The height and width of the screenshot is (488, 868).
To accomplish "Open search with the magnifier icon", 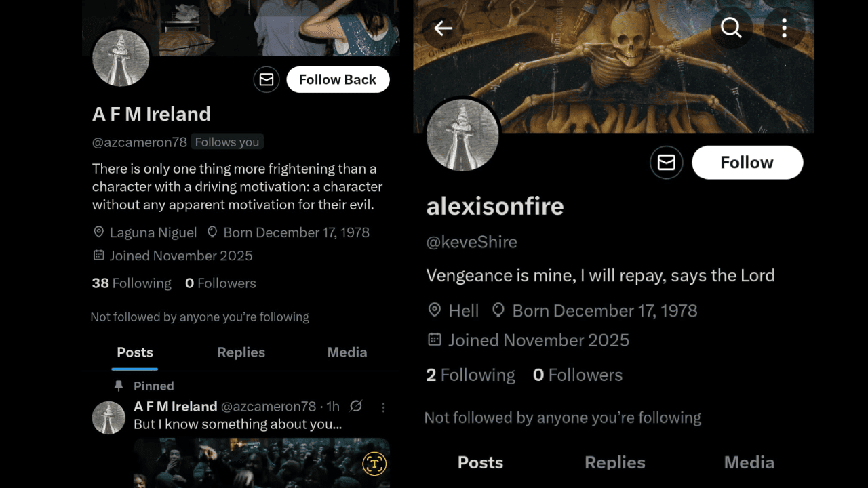I will point(731,28).
